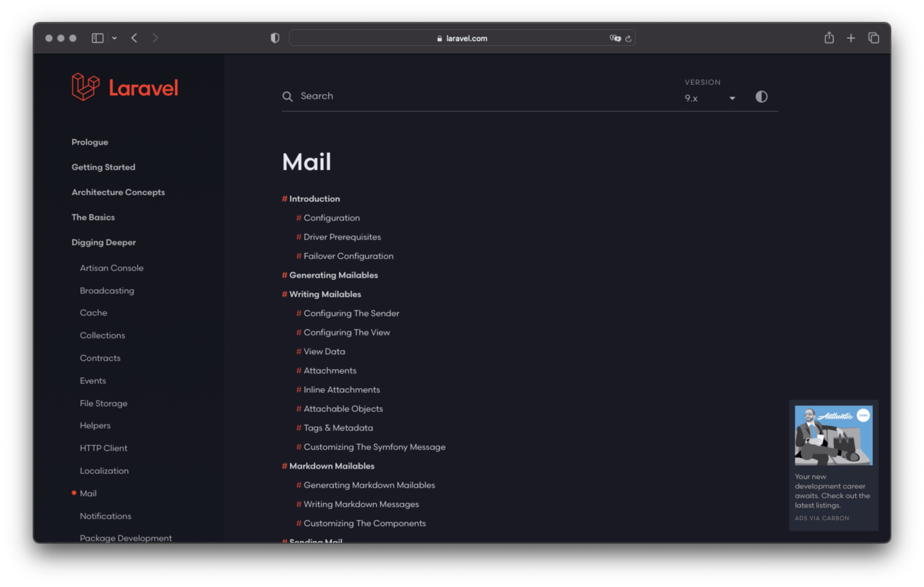The height and width of the screenshot is (587, 924).
Task: Reload the page with the refresh icon
Action: (628, 38)
